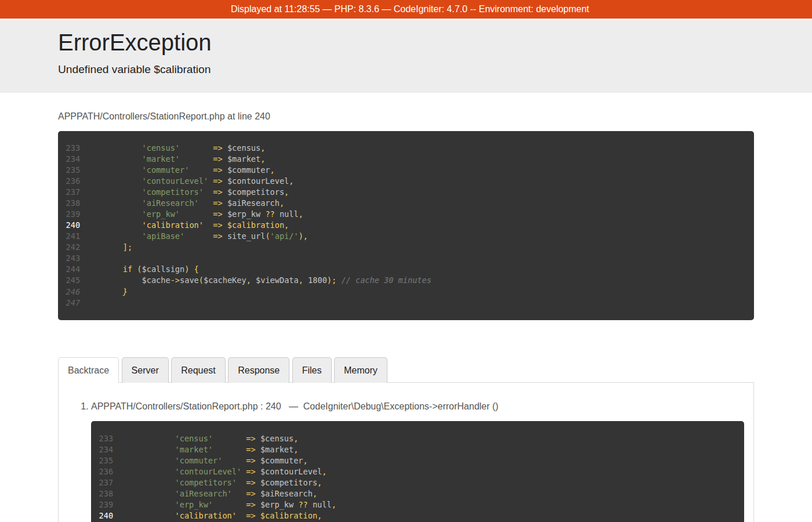Select the 'Undefined variable $calibration' message

point(135,70)
